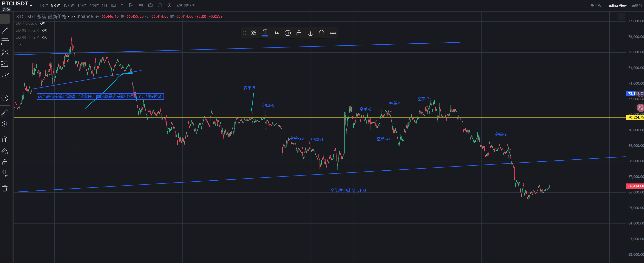Click the magnet snap mode icon
The width and height of the screenshot is (644, 263).
pos(5,139)
